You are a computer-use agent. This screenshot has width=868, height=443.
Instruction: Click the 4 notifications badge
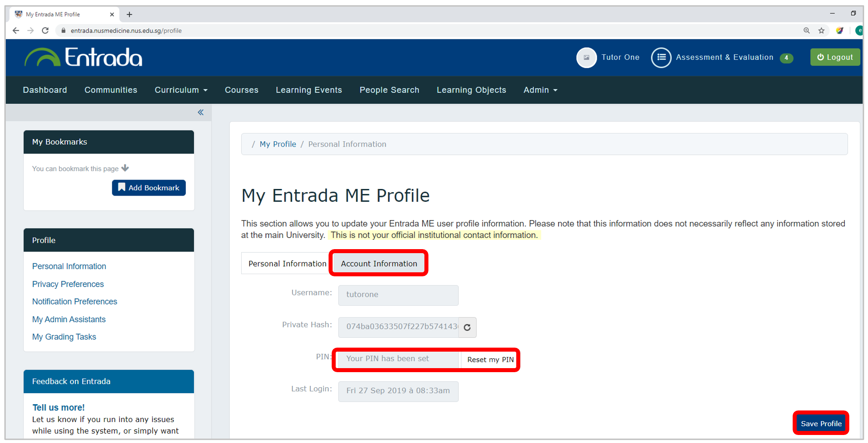coord(786,58)
